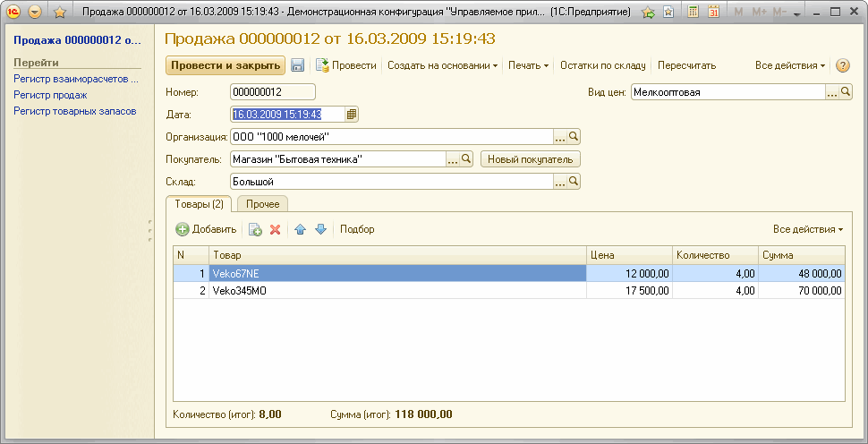Click Организация select ellipsis button
This screenshot has width=868, height=444.
560,137
